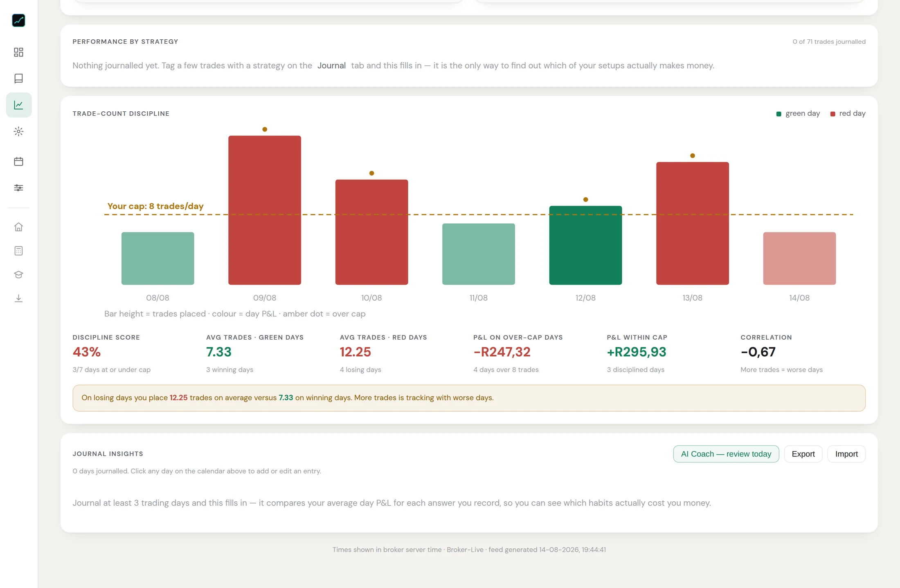Image resolution: width=900 pixels, height=588 pixels.
Task: Open the sliders settings icon
Action: pyautogui.click(x=18, y=188)
